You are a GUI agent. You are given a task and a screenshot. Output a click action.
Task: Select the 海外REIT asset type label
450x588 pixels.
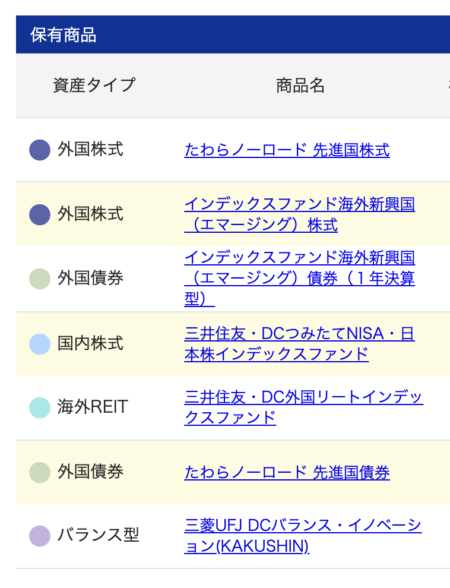tap(93, 407)
